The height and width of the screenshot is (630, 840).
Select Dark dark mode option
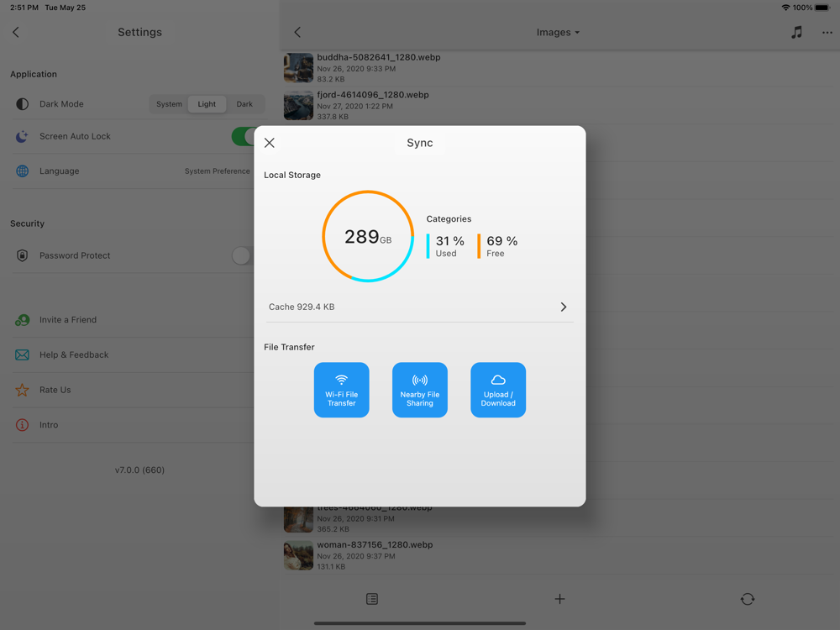point(244,104)
